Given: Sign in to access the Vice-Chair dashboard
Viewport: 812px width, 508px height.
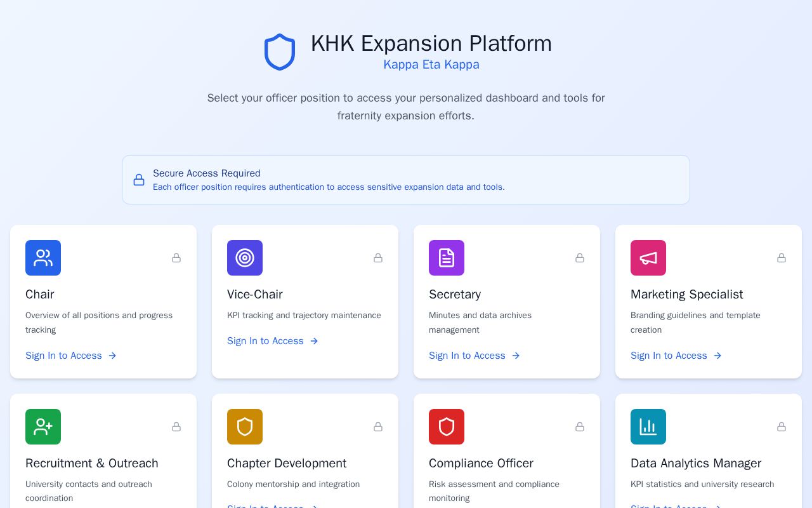Looking at the screenshot, I should pyautogui.click(x=273, y=341).
